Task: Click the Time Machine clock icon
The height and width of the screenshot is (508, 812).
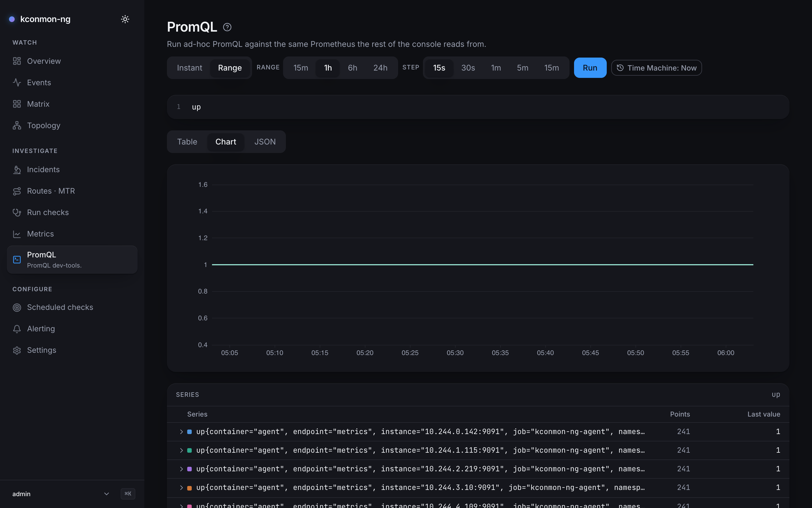Action: (620, 68)
